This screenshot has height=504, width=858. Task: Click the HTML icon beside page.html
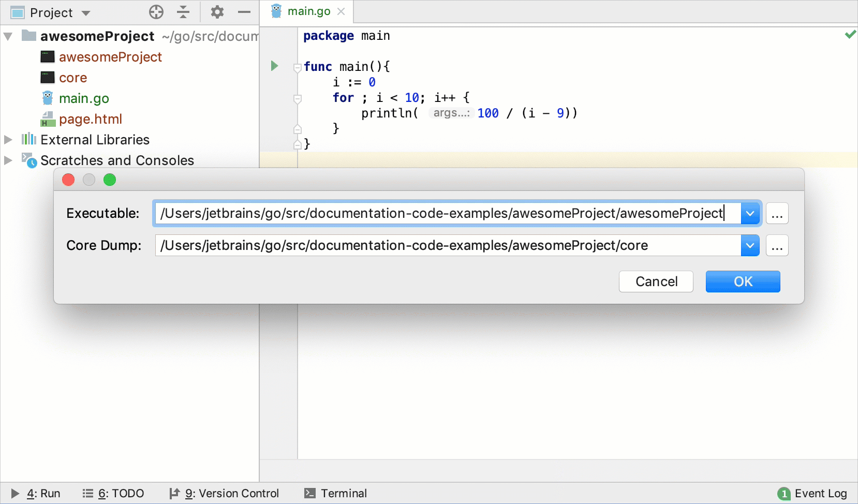click(x=47, y=118)
